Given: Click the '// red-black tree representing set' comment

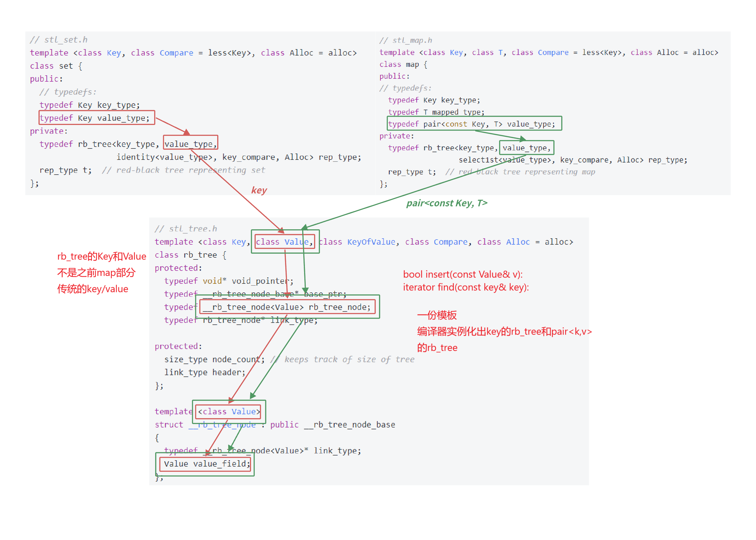Looking at the screenshot, I should [184, 170].
